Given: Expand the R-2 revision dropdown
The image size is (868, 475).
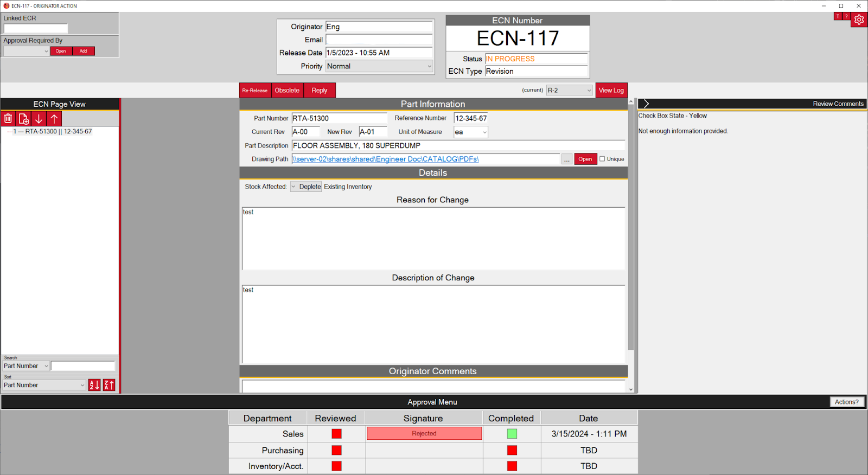Looking at the screenshot, I should pos(569,91).
